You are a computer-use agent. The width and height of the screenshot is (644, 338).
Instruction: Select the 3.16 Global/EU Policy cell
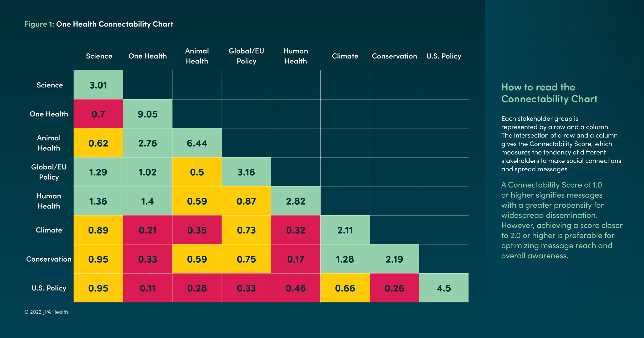pos(246,172)
